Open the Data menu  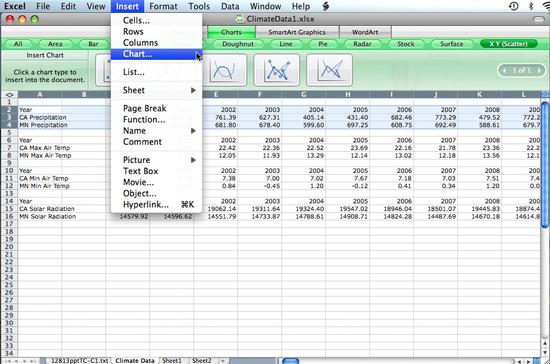click(x=230, y=6)
